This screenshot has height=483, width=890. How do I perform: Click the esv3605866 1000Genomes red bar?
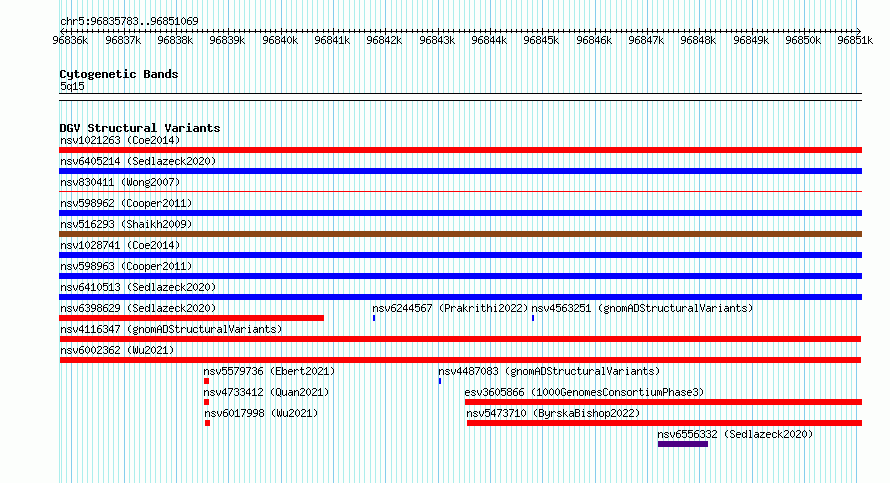tap(664, 402)
